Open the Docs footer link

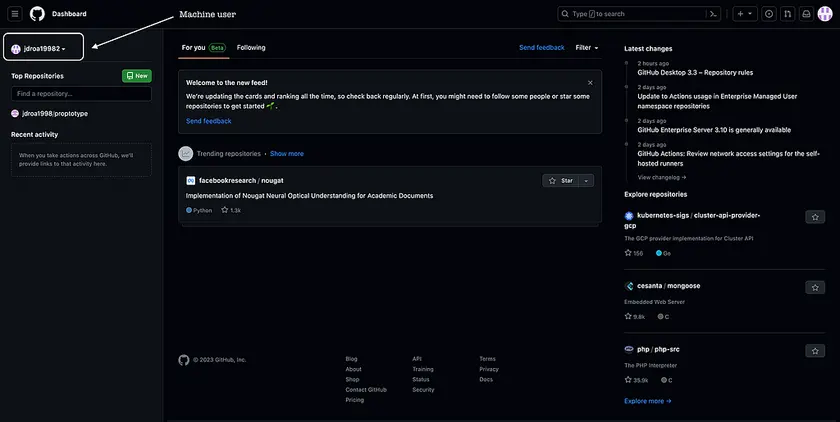coord(486,379)
